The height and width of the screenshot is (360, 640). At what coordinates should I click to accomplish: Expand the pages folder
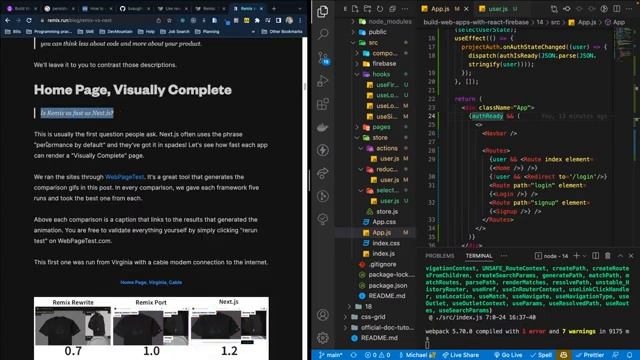[357, 127]
